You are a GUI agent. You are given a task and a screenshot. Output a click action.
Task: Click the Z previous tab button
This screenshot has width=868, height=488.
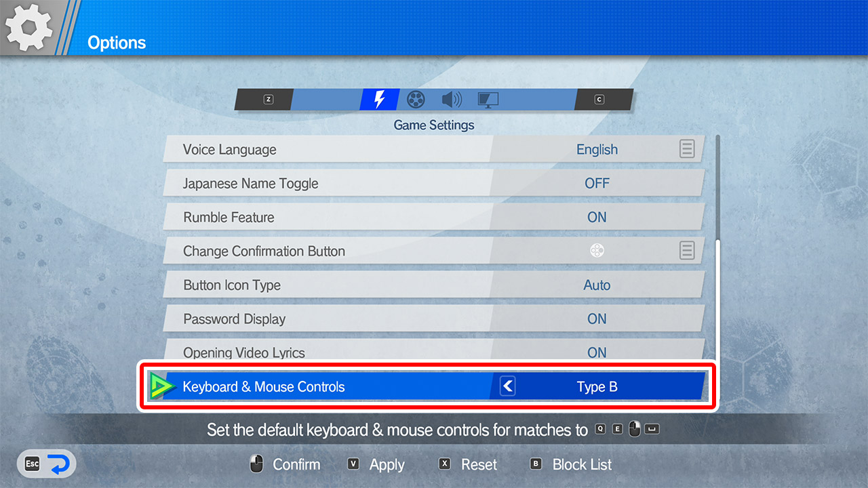(268, 100)
